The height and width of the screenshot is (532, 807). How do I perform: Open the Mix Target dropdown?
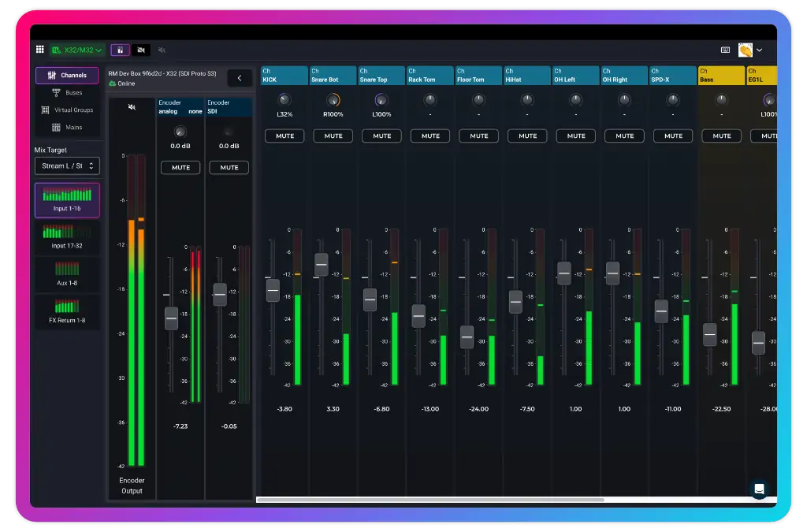(67, 166)
